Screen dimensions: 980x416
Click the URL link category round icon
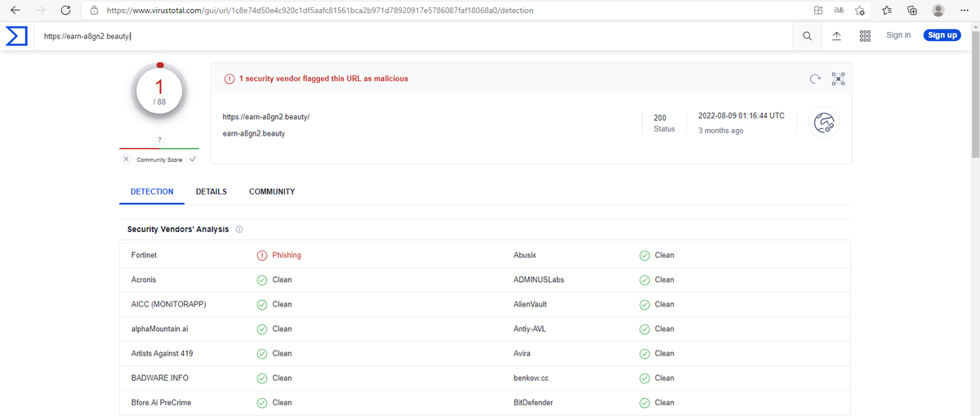point(823,123)
